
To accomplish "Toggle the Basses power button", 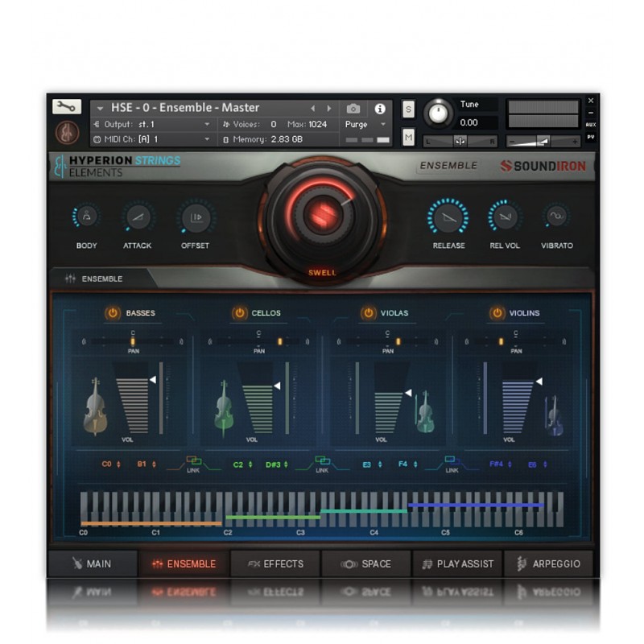I will pyautogui.click(x=111, y=312).
